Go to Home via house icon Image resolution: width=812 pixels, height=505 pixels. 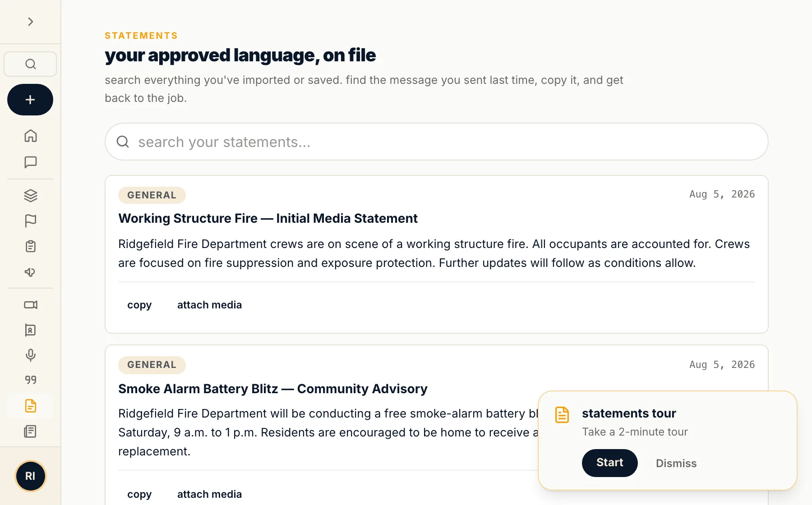pos(30,136)
